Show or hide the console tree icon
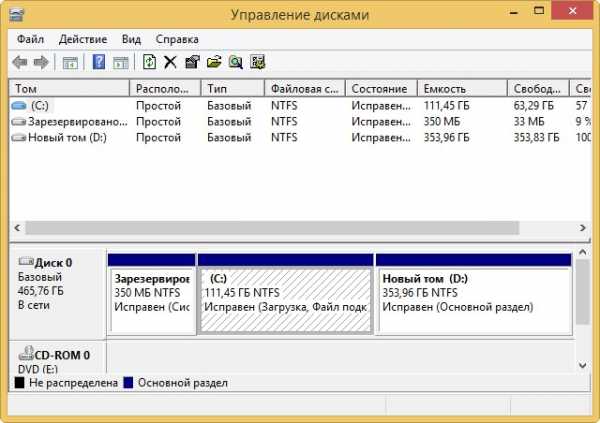Image resolution: width=600 pixels, height=423 pixels. coord(70,62)
